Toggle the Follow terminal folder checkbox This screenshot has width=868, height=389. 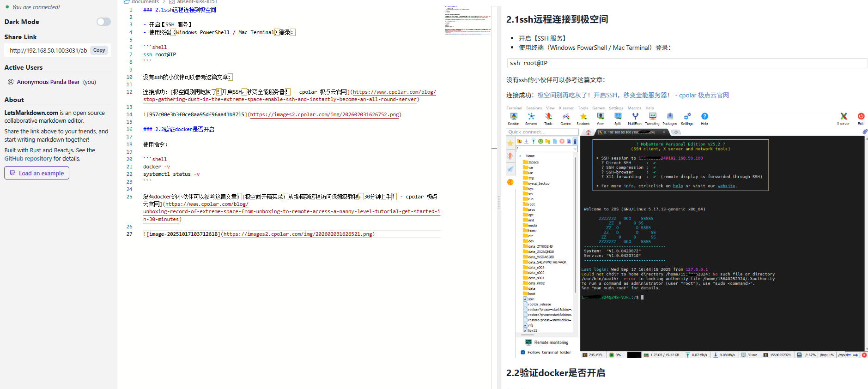tap(523, 353)
